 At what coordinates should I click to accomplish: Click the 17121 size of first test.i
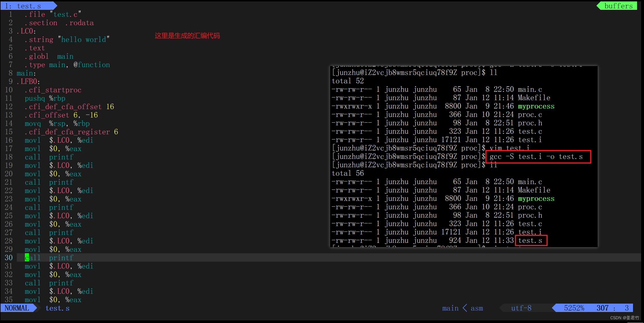(x=451, y=140)
